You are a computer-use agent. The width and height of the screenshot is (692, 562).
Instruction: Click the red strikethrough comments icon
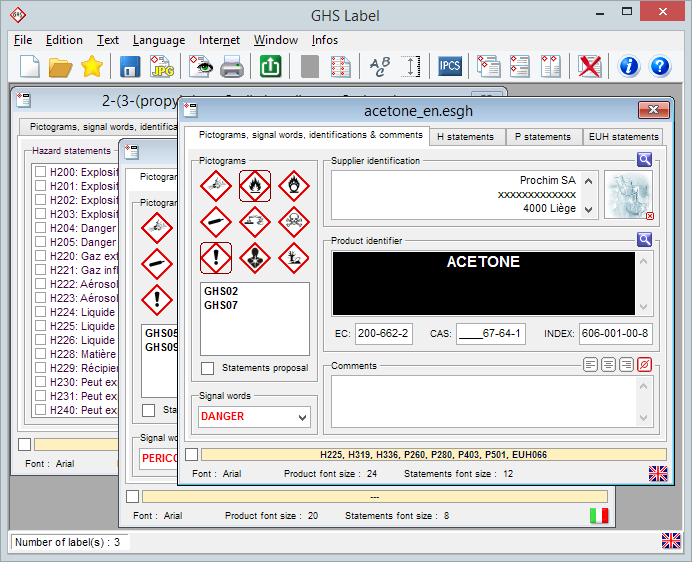click(644, 365)
